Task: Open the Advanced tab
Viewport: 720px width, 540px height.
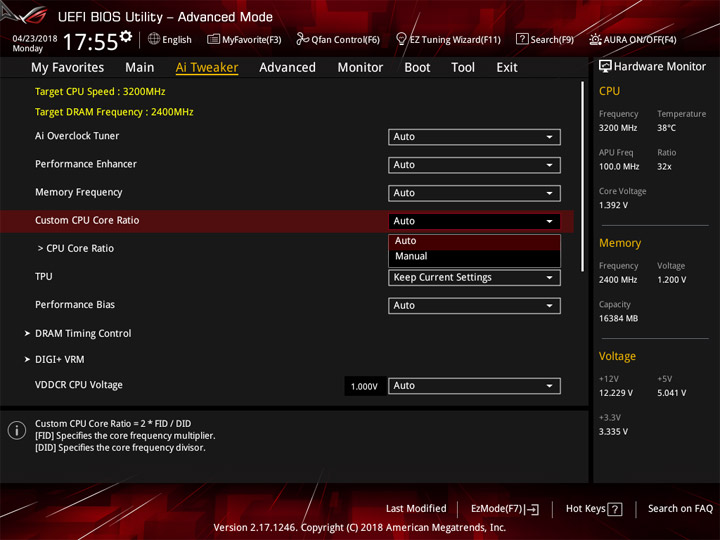Action: pos(287,68)
